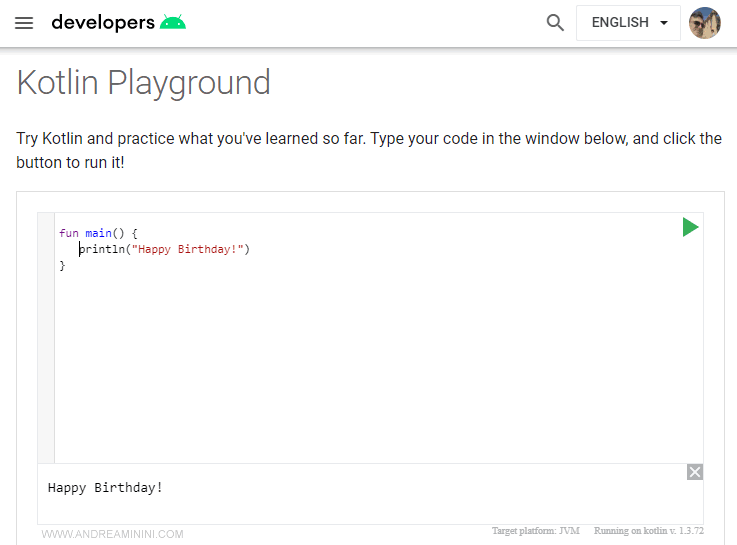This screenshot has width=737, height=545.
Task: Click the 'fun main() {' code line
Action: [98, 233]
